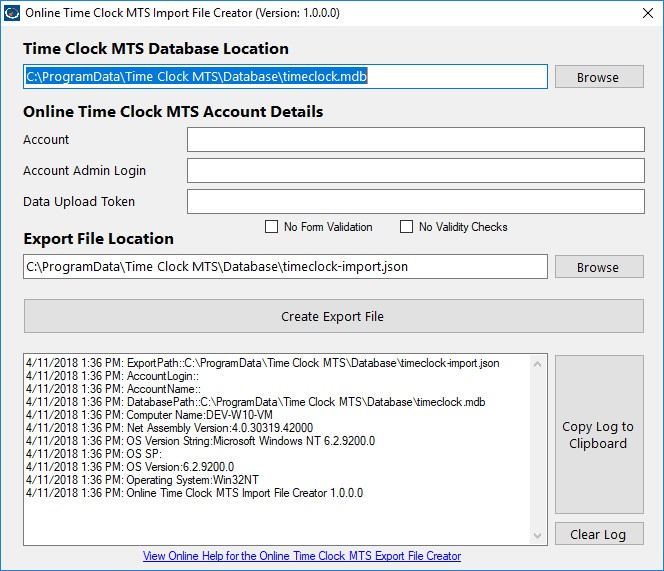Viewport: 664px width, 571px height.
Task: Click the export file path field
Action: [285, 266]
